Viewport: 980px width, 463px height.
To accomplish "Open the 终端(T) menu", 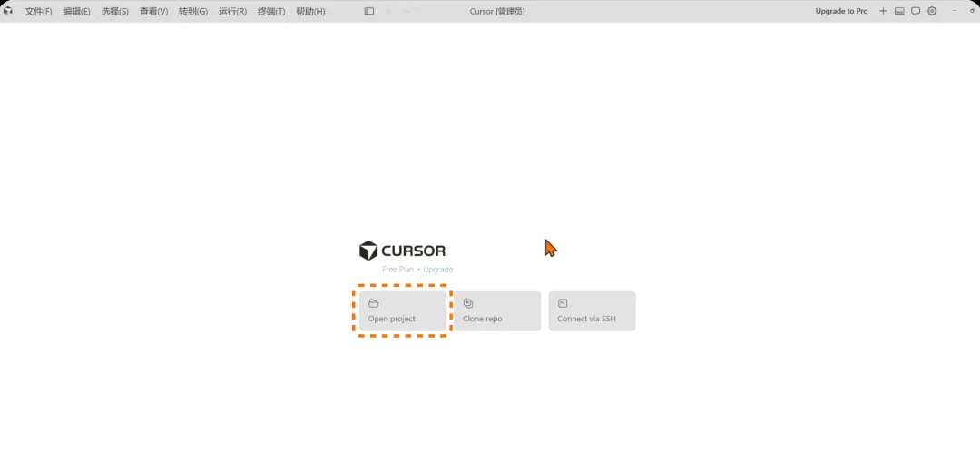I will point(271,11).
